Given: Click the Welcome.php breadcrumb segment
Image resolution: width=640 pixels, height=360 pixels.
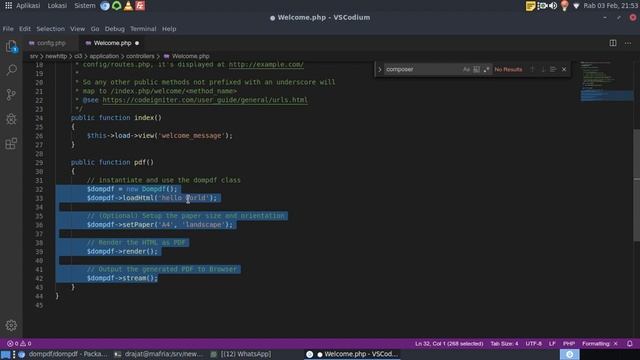Looking at the screenshot, I should (x=187, y=56).
